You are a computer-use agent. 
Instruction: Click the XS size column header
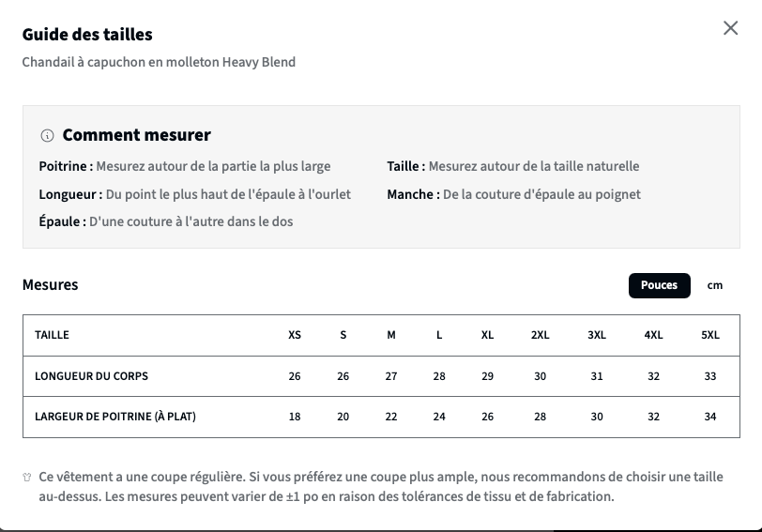click(x=295, y=335)
